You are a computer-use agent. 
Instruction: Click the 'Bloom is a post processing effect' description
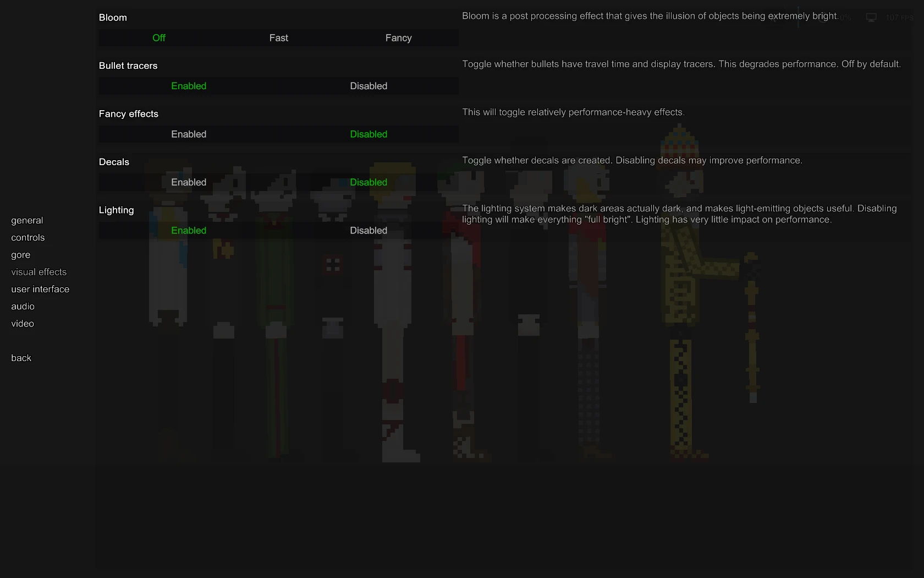(x=650, y=16)
